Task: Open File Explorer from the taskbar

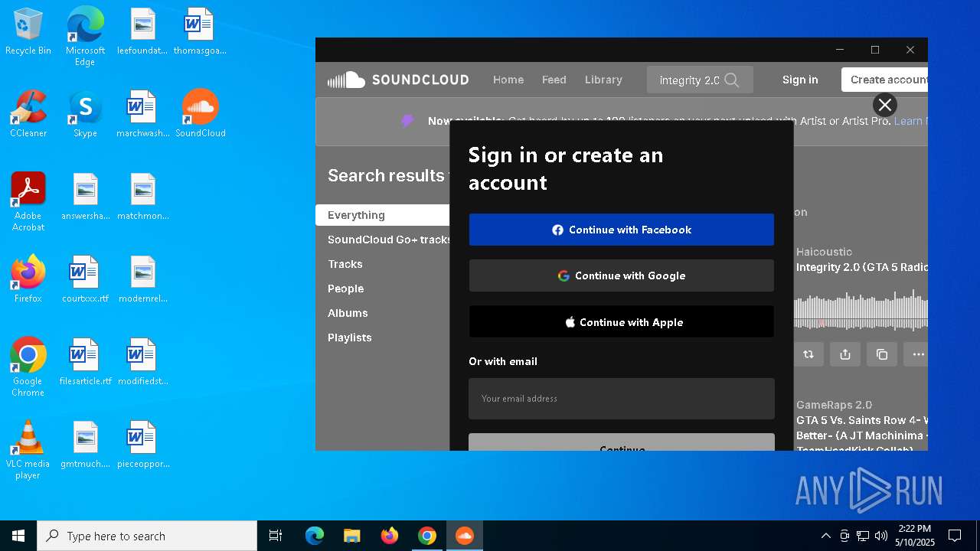Action: (352, 536)
